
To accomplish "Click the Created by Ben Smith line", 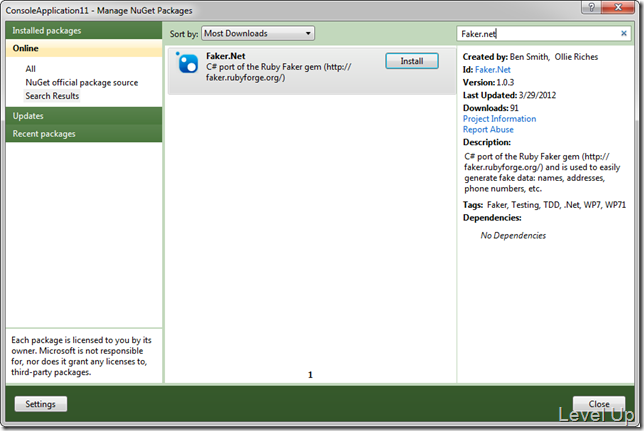I will click(x=530, y=57).
